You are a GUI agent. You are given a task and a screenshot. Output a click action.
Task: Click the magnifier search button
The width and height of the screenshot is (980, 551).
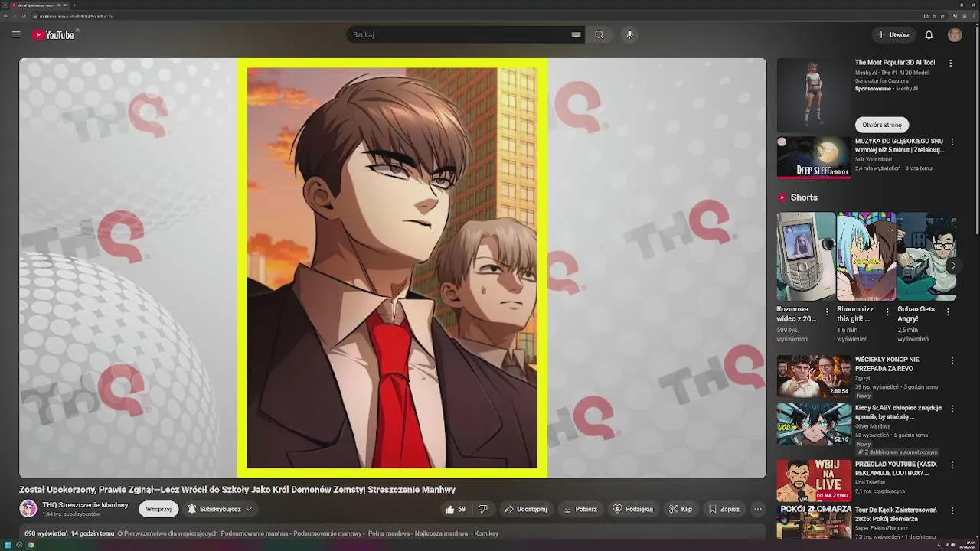pos(599,34)
